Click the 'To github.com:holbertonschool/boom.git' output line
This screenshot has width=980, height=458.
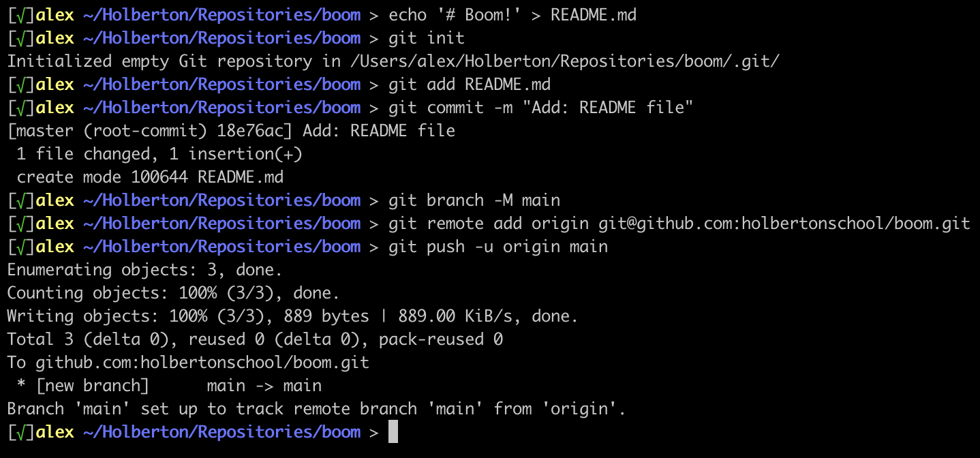pyautogui.click(x=188, y=363)
